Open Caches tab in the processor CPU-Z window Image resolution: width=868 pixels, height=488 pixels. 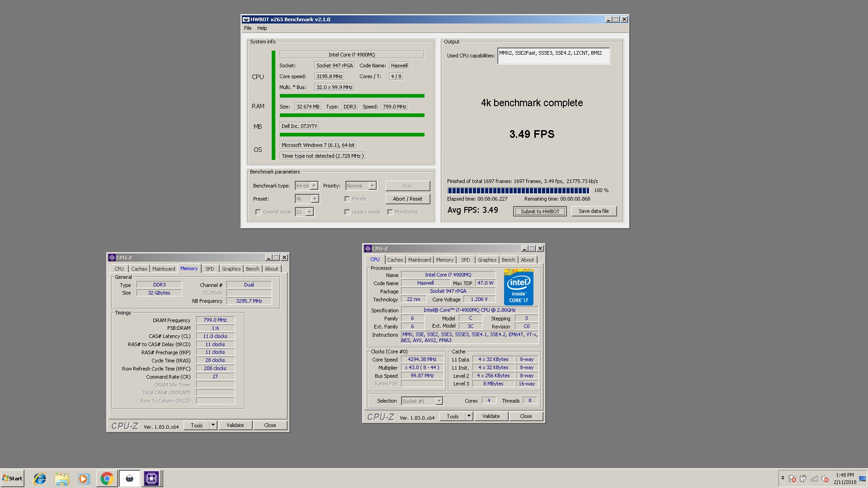coord(395,260)
